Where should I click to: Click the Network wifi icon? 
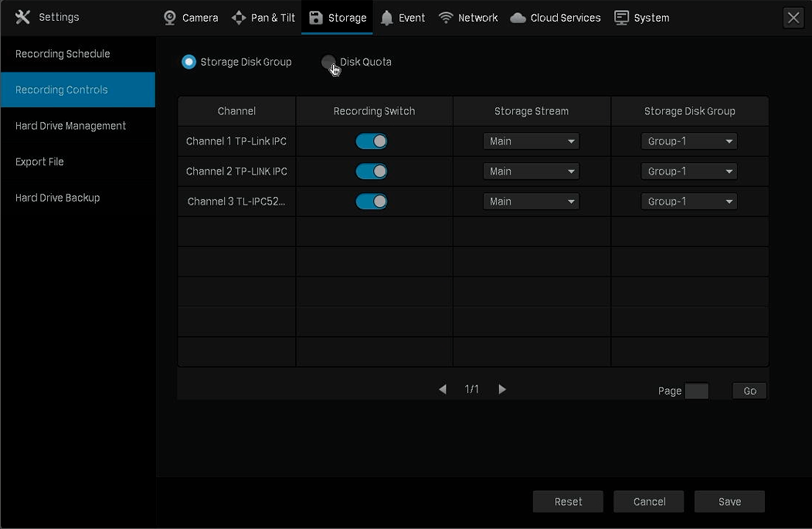[446, 18]
